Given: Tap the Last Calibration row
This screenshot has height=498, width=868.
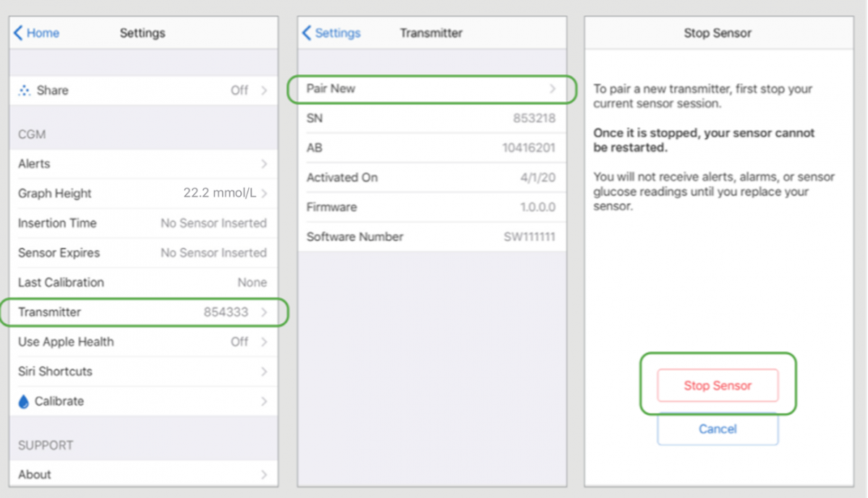Looking at the screenshot, I should pyautogui.click(x=143, y=283).
